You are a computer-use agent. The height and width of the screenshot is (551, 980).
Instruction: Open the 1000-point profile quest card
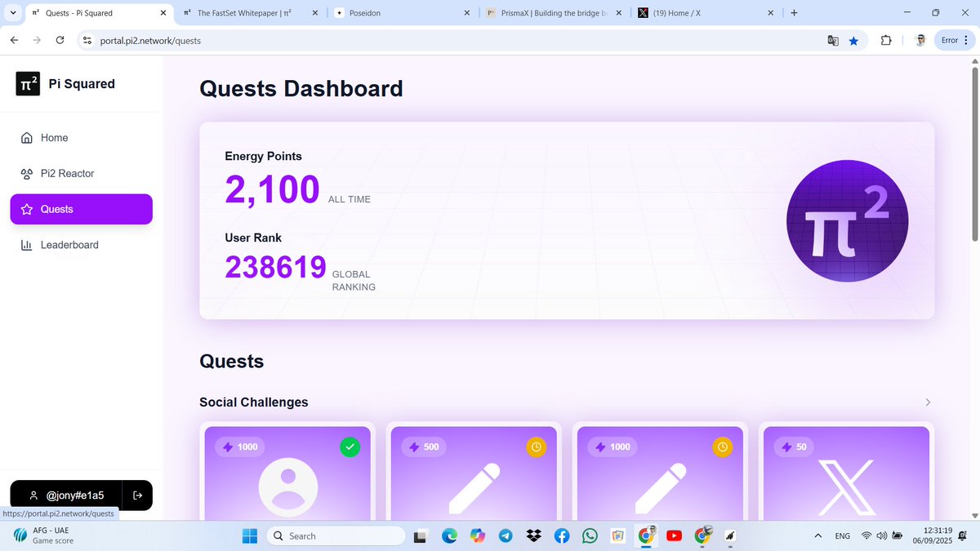287,473
